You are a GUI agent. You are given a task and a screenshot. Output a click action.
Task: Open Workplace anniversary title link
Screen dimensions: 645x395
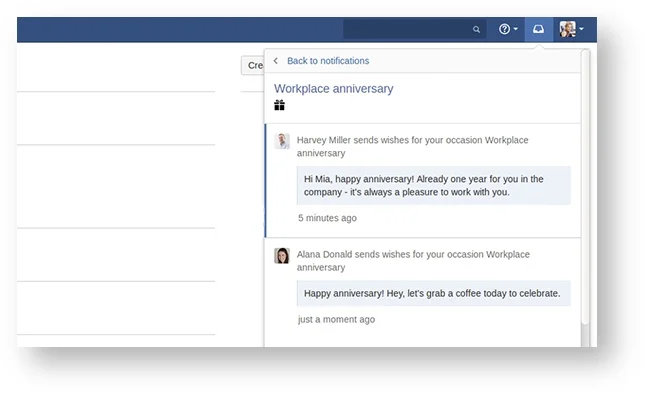(x=334, y=88)
